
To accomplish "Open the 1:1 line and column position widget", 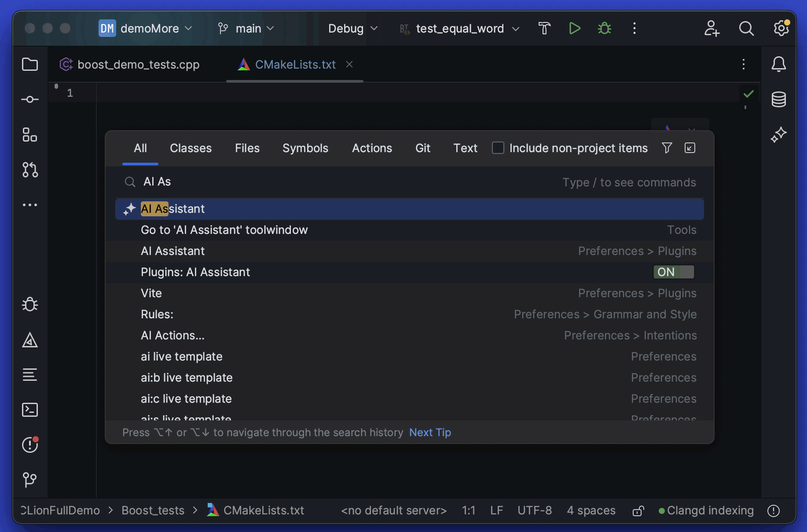I will coord(469,510).
